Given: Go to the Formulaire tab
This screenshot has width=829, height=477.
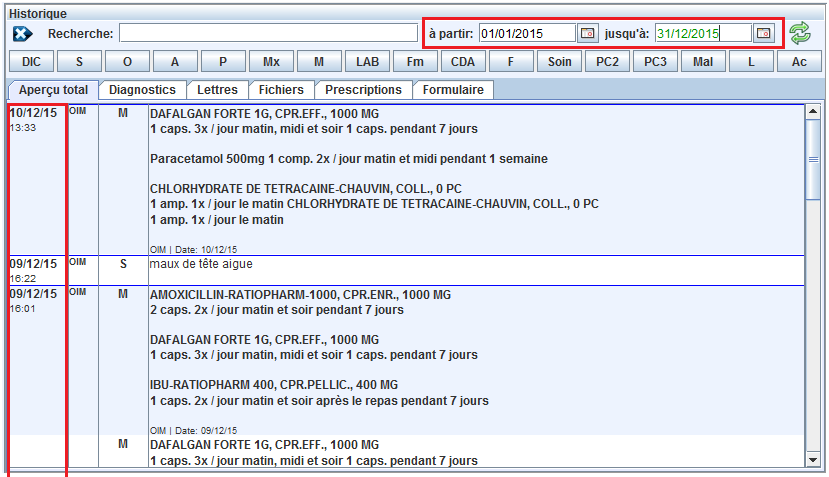Looking at the screenshot, I should 453,90.
